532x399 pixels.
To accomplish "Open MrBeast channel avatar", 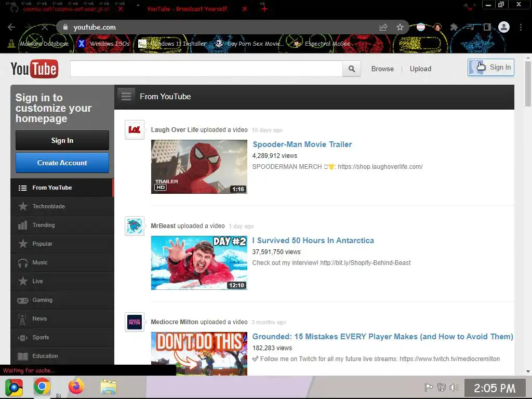I will [x=135, y=226].
